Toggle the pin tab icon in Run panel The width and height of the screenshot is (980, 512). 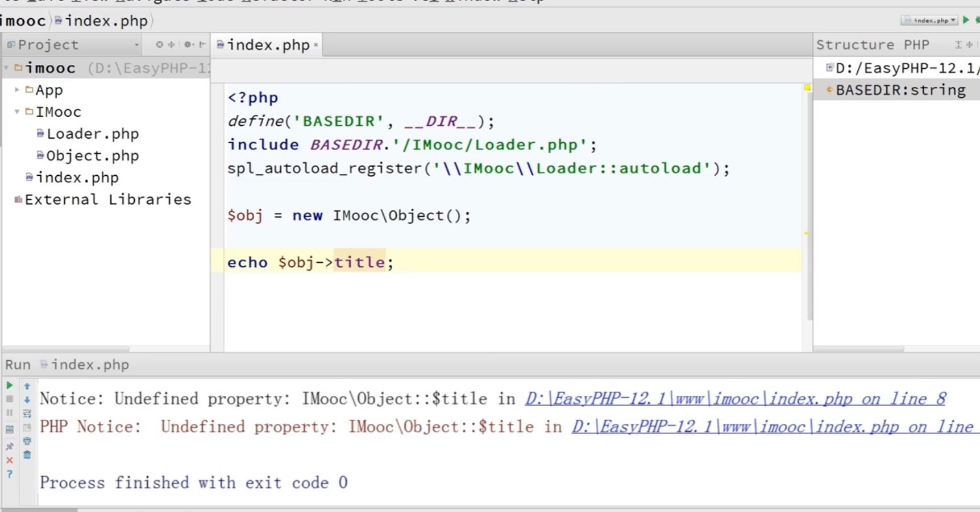point(9,447)
